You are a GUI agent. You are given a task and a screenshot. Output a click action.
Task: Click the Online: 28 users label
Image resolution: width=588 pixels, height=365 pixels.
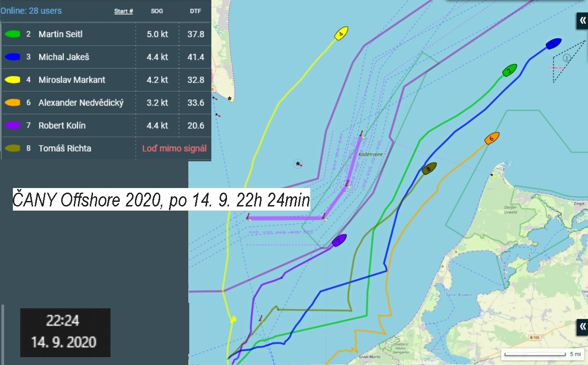click(31, 11)
